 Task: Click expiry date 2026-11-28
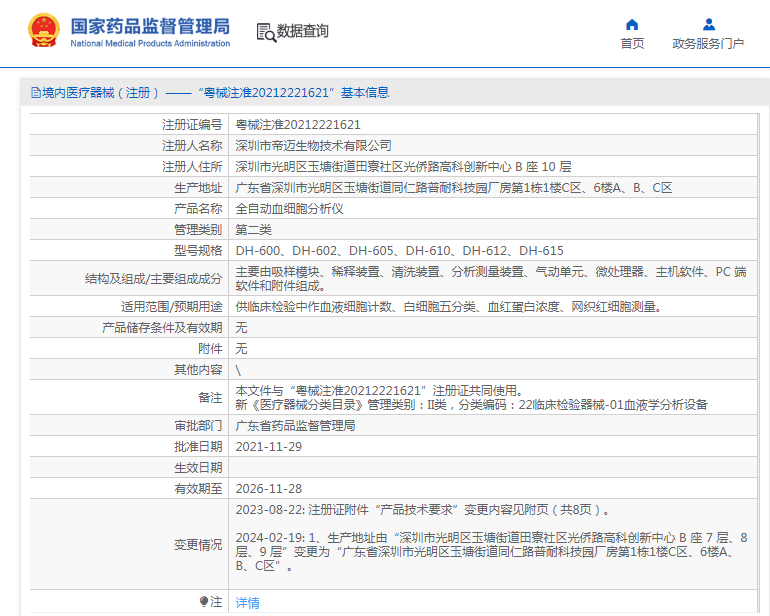[269, 489]
